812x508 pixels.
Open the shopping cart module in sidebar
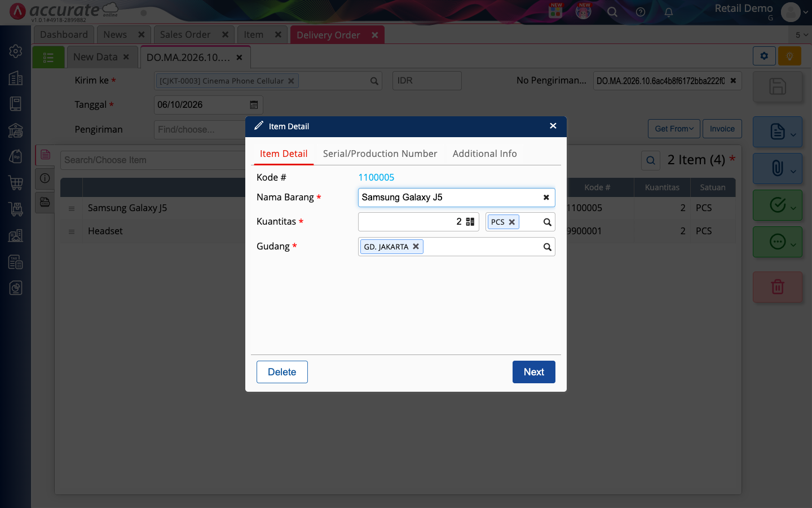pos(16,182)
